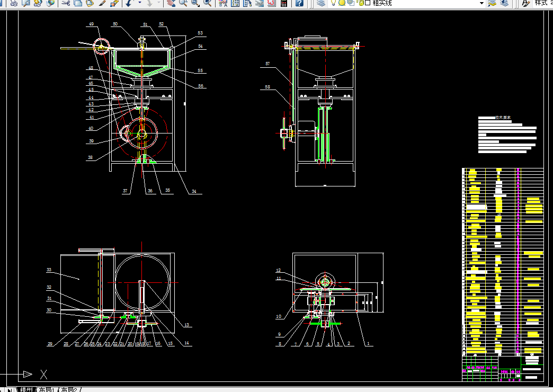
Task: Click part label 38 in the front view
Action: 90,157
